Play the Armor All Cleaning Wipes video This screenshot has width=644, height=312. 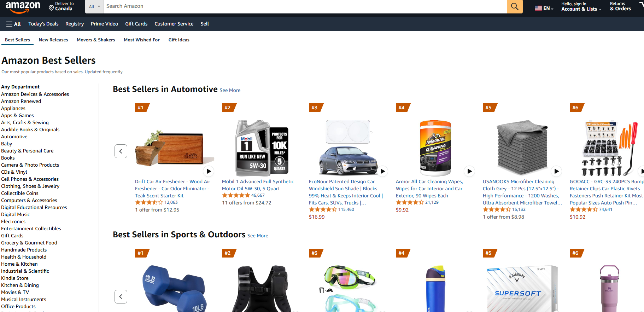(x=469, y=171)
